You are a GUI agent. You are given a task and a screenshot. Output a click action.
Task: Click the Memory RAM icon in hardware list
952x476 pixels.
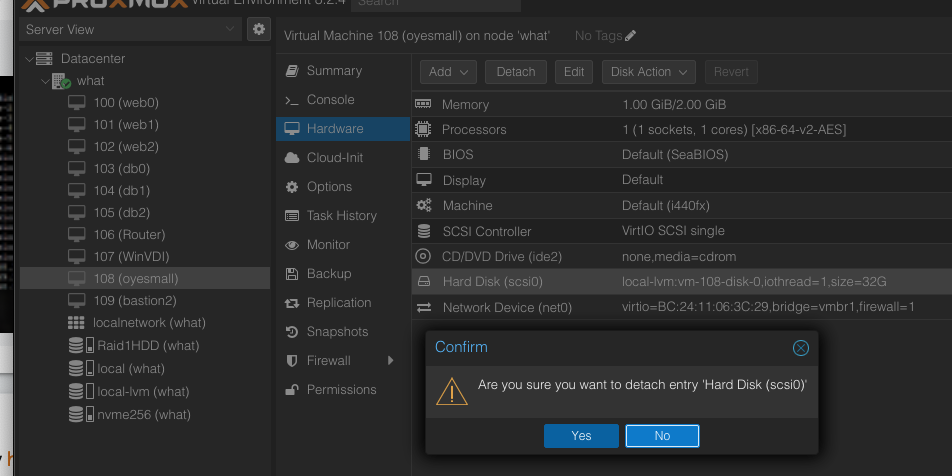(423, 104)
